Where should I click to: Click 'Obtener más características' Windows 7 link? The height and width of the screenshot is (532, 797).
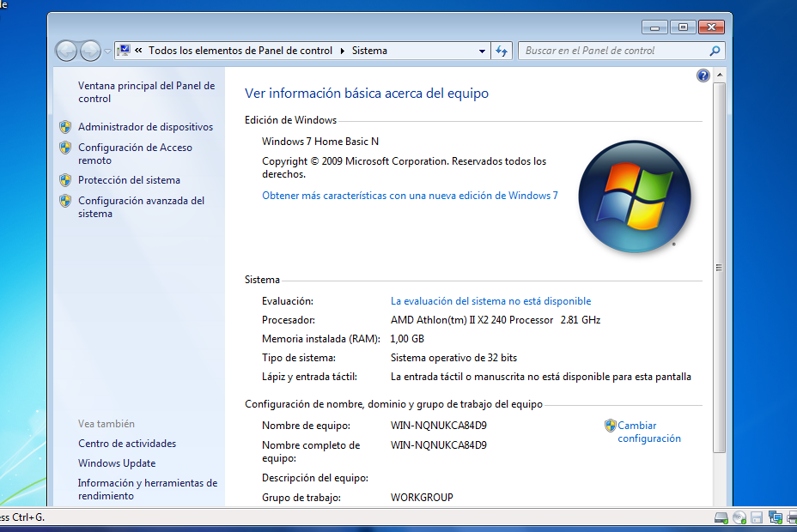(x=410, y=196)
